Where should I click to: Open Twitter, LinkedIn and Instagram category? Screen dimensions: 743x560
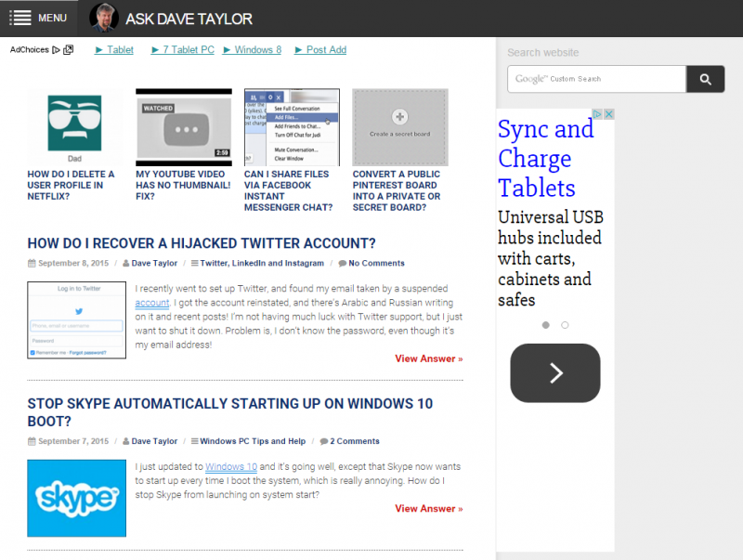tap(262, 264)
